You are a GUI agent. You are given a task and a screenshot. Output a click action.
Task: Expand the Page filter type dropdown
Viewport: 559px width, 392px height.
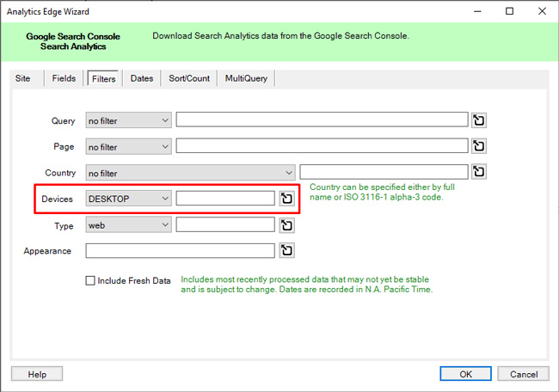coord(128,146)
